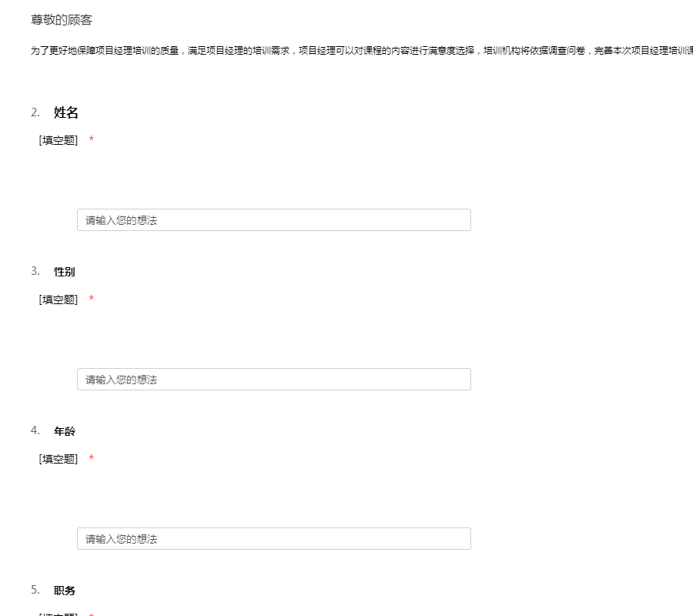693x616 pixels.
Task: Click the question number 5 label
Action: coord(35,590)
